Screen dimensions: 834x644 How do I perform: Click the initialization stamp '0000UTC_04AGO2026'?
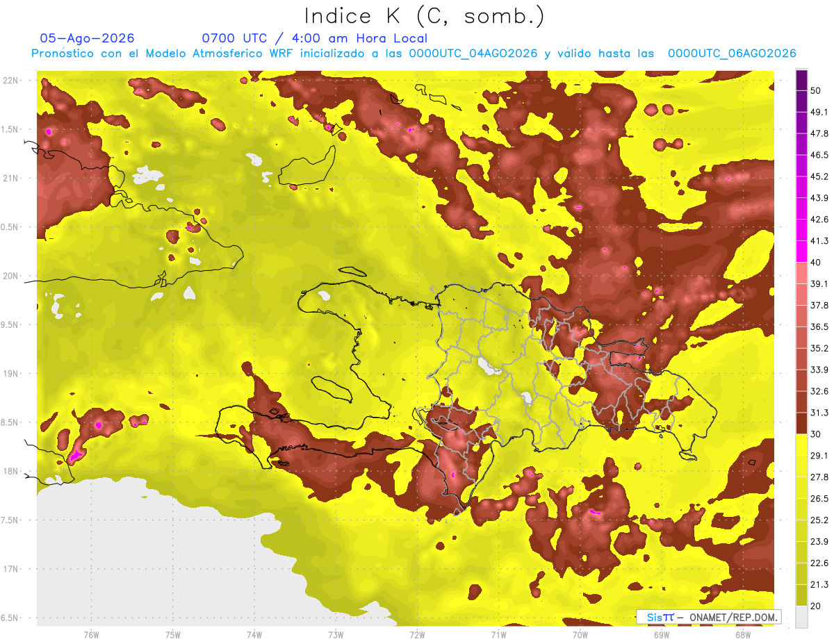tap(473, 53)
